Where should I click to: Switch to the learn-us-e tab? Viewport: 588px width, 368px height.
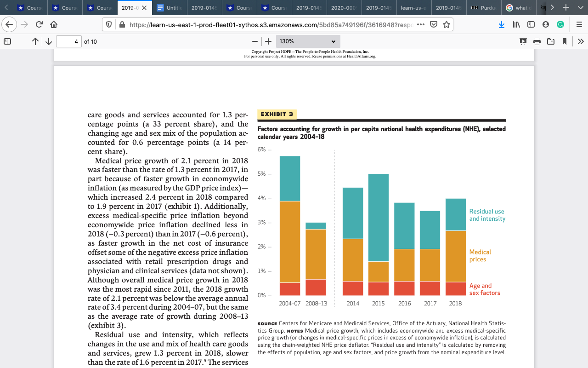413,8
